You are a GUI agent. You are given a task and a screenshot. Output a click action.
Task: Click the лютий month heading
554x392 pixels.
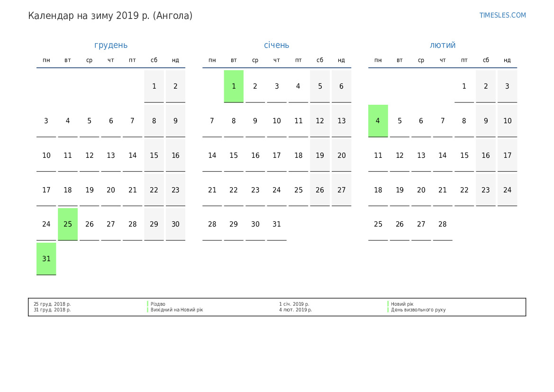(x=443, y=45)
